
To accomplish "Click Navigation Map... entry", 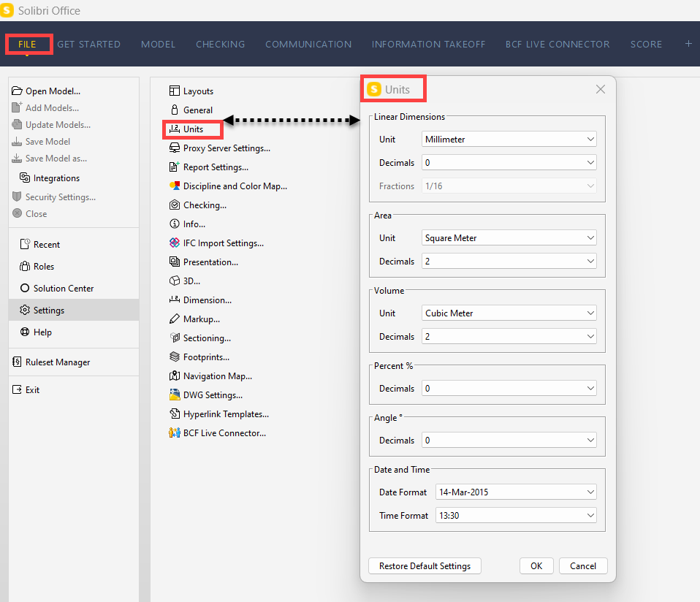I will (x=218, y=376).
